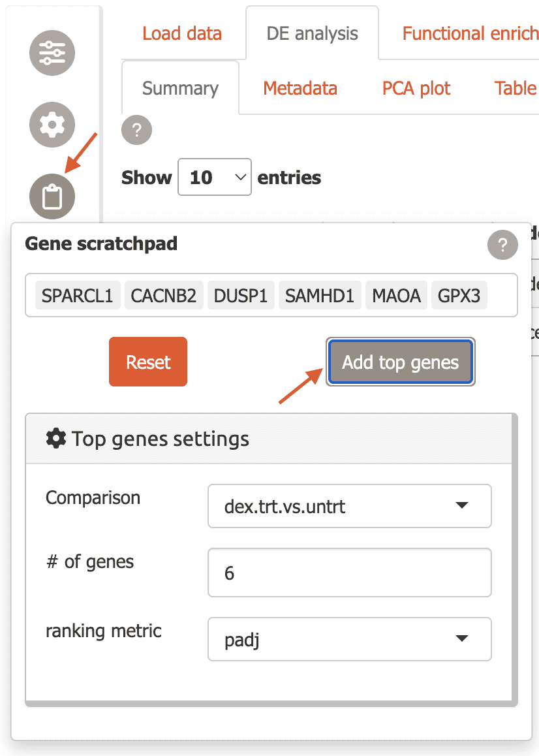Screen dimensions: 539x756
Task: Switch to the Load data tab
Action: point(182,34)
